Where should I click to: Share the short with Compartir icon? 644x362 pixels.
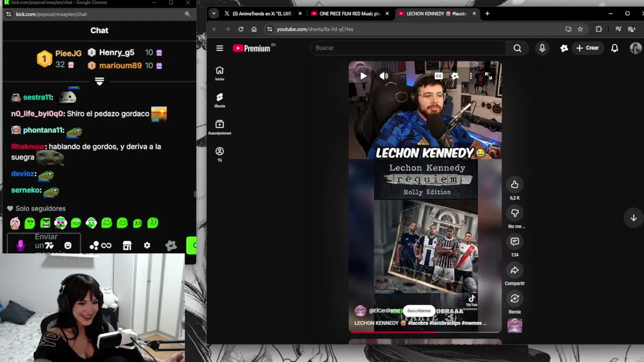[x=515, y=270]
